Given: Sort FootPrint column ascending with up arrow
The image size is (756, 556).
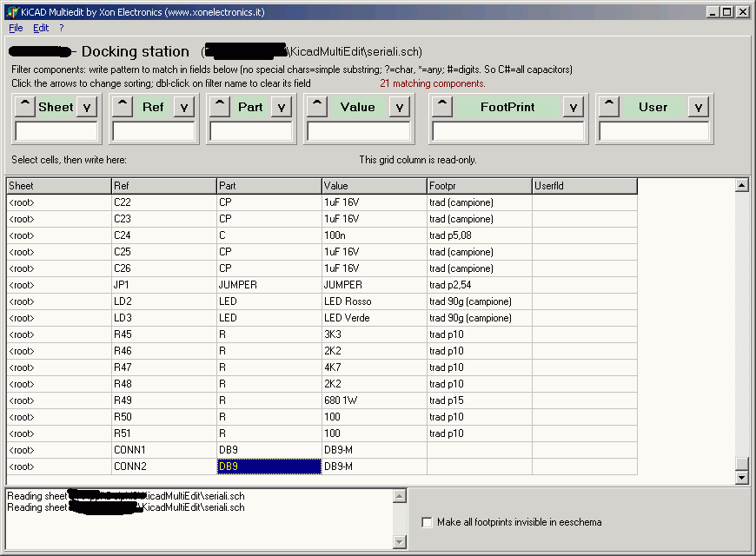Looking at the screenshot, I should pos(442,107).
